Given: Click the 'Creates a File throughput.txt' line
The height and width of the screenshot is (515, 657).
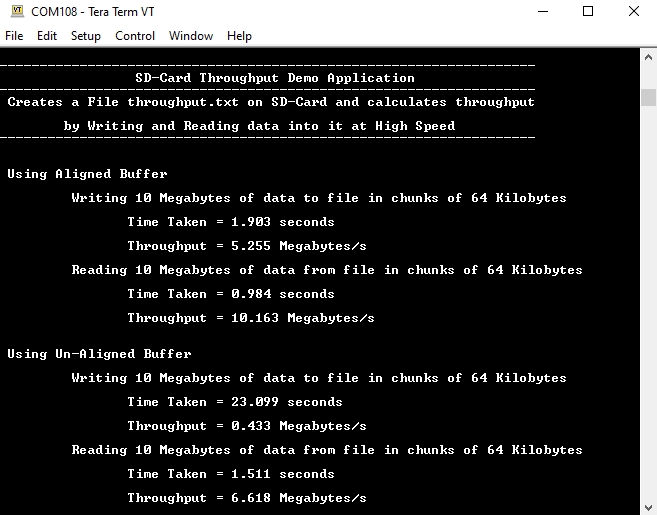Looking at the screenshot, I should click(x=271, y=102).
